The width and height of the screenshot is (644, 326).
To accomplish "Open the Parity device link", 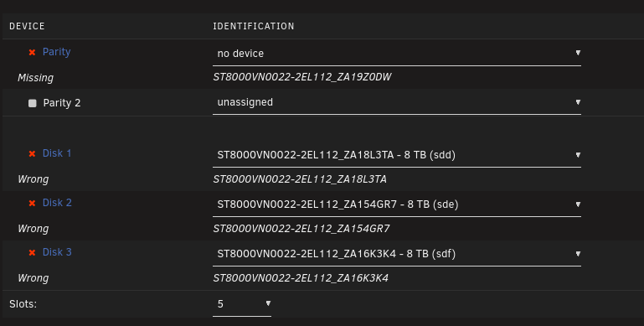I will pyautogui.click(x=57, y=52).
